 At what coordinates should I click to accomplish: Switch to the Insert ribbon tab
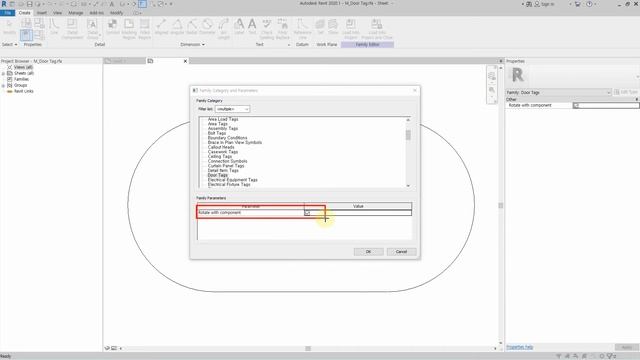[x=42, y=13]
